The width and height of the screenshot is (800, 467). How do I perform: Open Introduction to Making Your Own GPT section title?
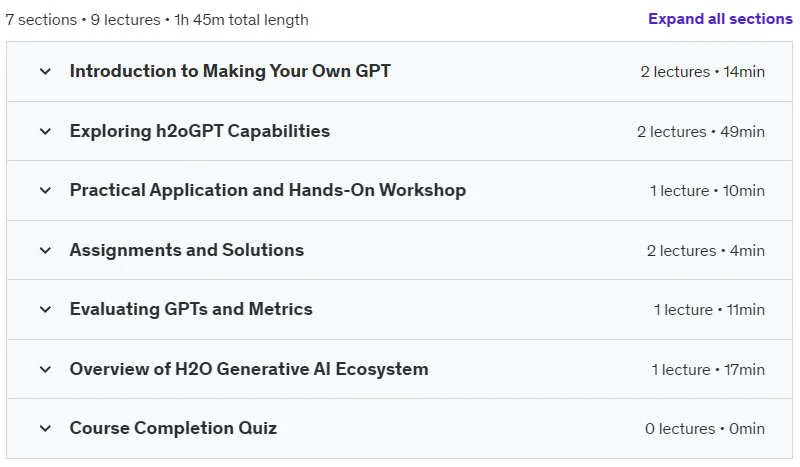[230, 71]
